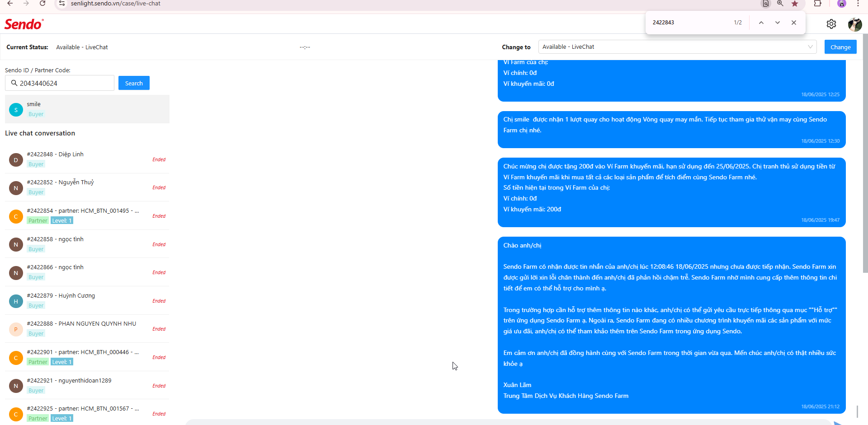Click the Buyer tag under Nguyễn Thuỳ
868x425 pixels.
tap(36, 192)
